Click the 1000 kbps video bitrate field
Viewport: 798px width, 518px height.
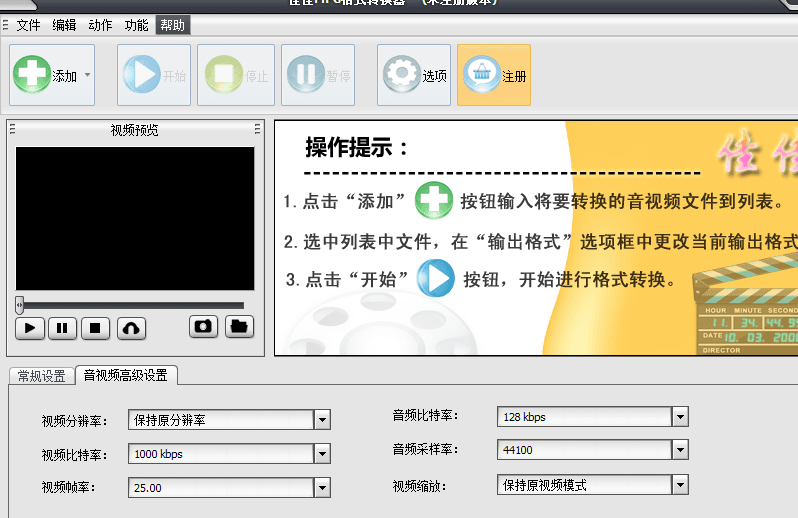221,454
